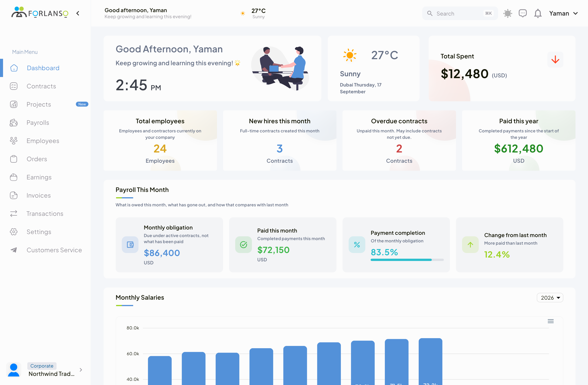588x385 pixels.
Task: Click the header sun weather icon
Action: [243, 13]
